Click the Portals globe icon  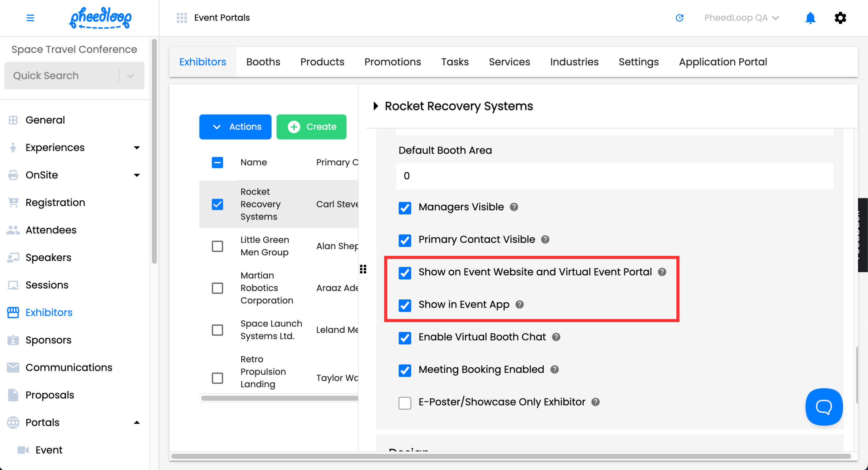coord(13,423)
